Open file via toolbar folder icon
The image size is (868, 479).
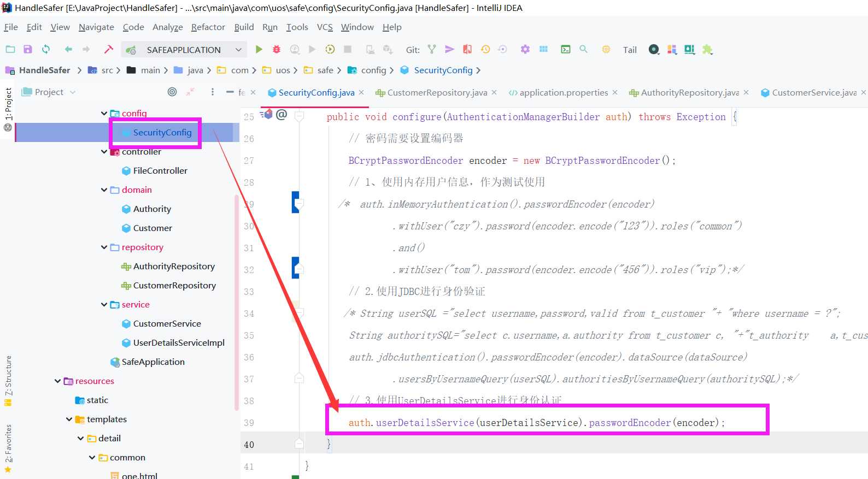[x=10, y=49]
